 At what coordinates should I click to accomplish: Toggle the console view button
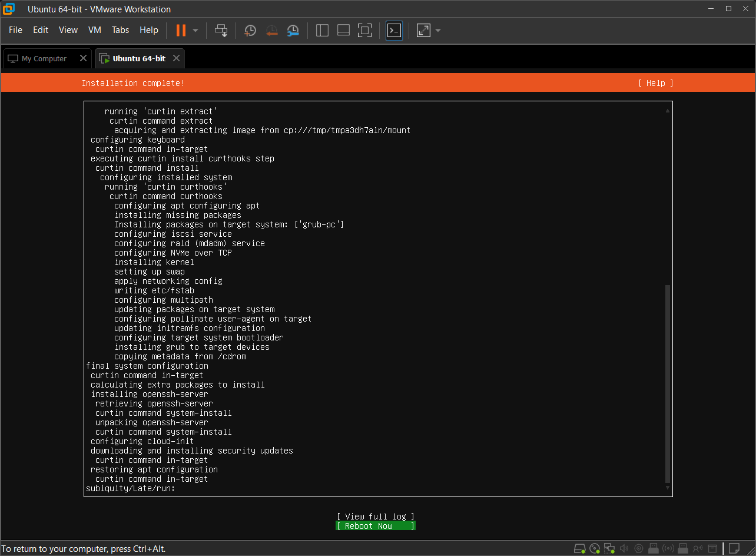[394, 31]
